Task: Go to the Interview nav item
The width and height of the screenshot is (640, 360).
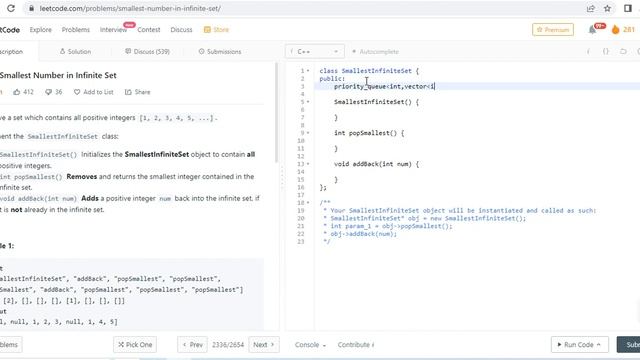Action: pyautogui.click(x=113, y=30)
